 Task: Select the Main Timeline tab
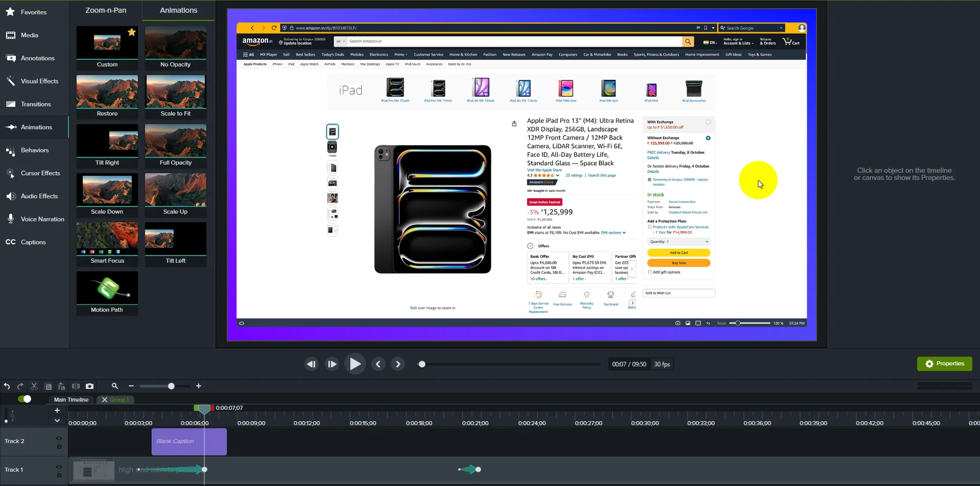point(71,400)
